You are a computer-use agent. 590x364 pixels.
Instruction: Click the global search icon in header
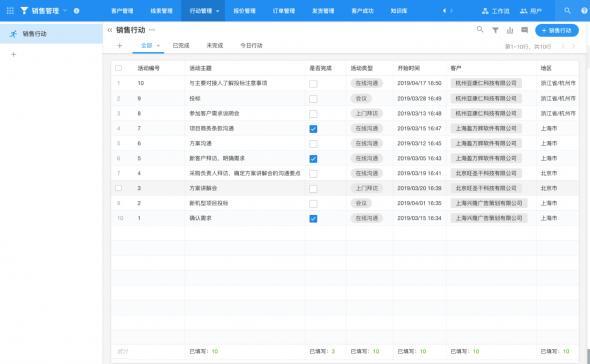pyautogui.click(x=567, y=11)
